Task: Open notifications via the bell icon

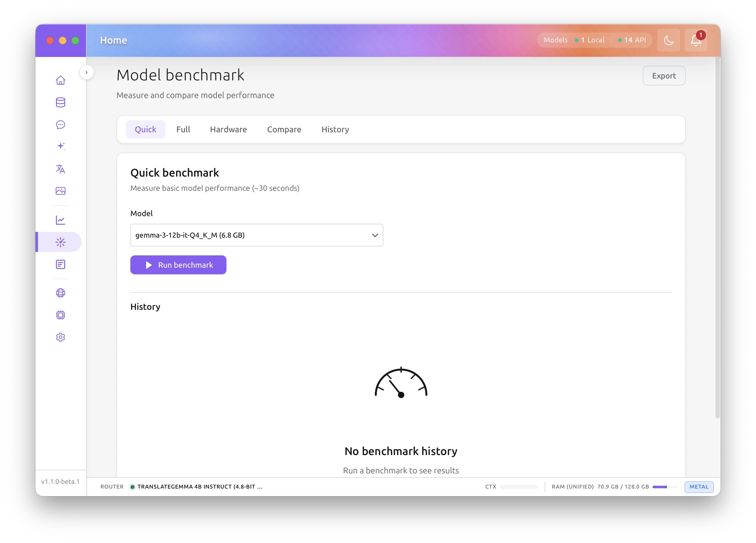Action: tap(695, 41)
